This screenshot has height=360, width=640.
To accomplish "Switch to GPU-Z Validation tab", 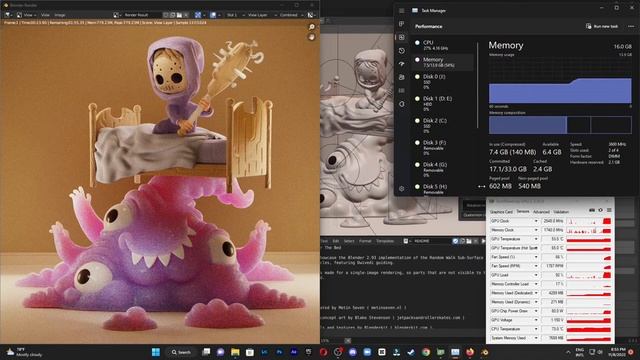I will click(561, 212).
